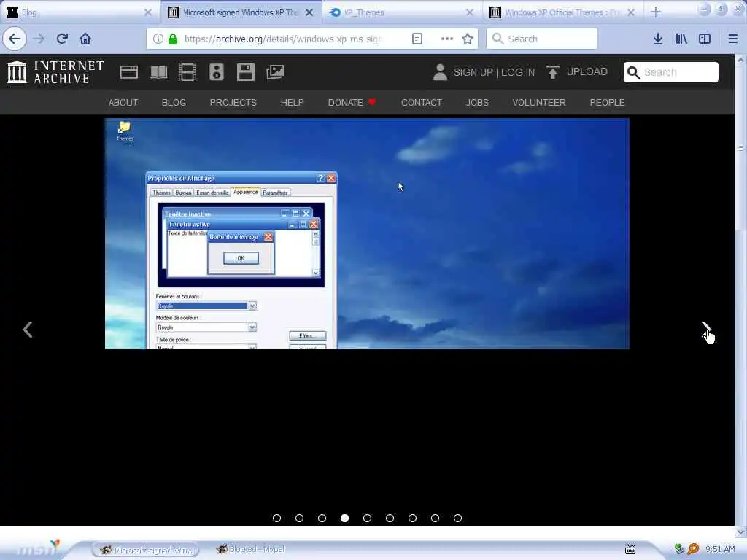
Task: Focus the Internet Archive search field
Action: (x=671, y=72)
